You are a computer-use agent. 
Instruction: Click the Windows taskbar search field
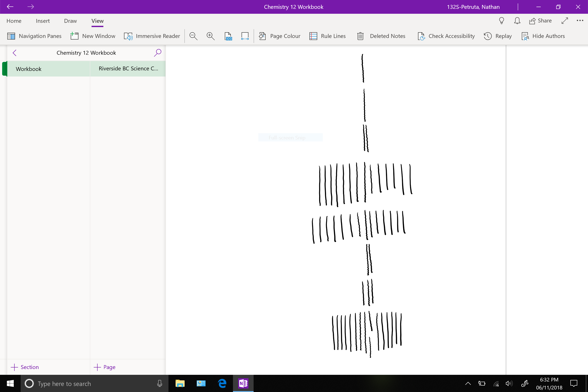click(95, 383)
